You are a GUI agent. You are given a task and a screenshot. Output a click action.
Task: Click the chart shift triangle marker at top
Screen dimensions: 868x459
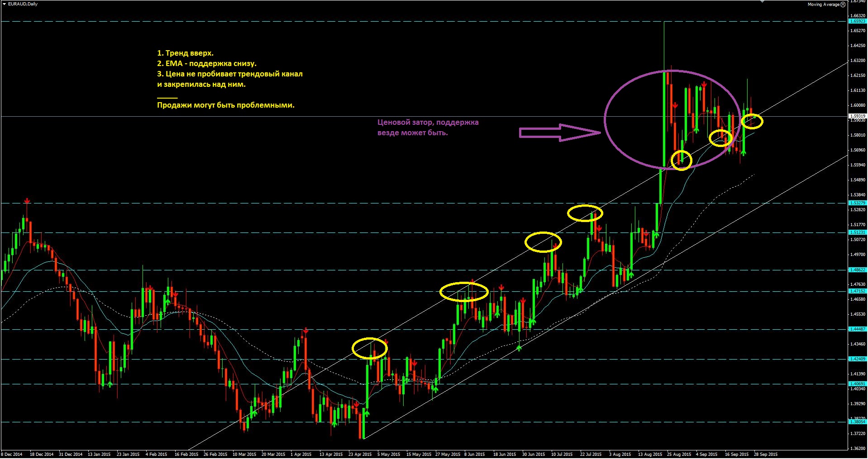pos(762,1)
